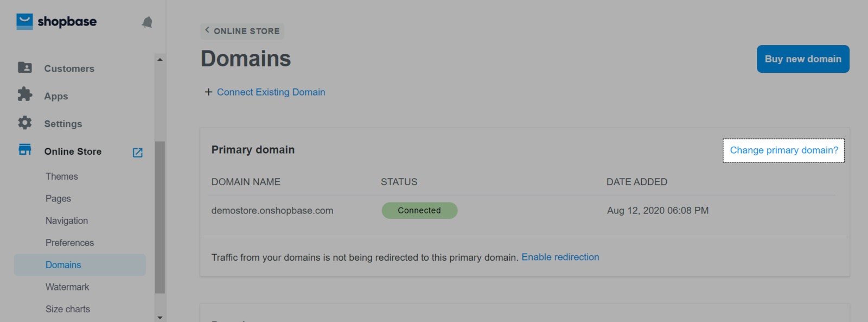
Task: Open storefront with the external link icon
Action: pos(137,153)
